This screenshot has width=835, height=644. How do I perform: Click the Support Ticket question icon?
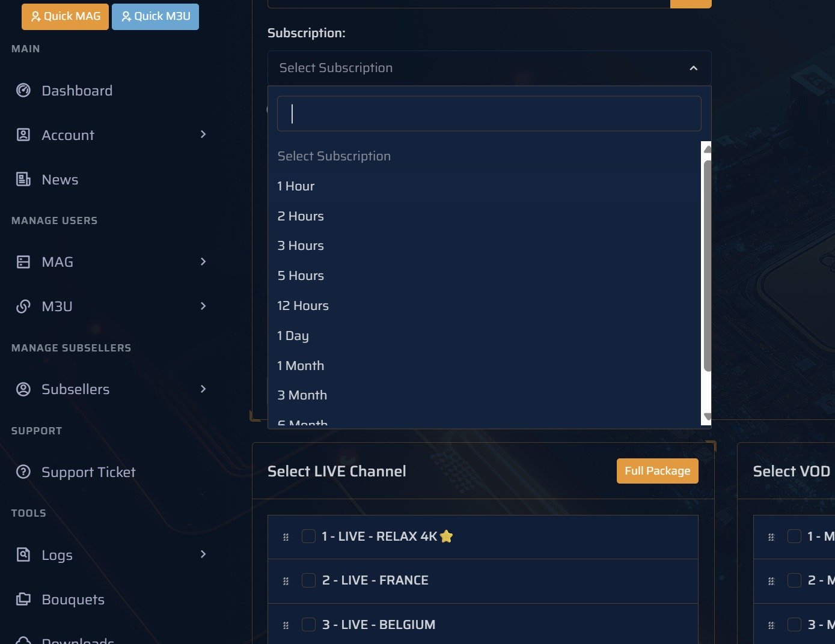[x=23, y=472]
